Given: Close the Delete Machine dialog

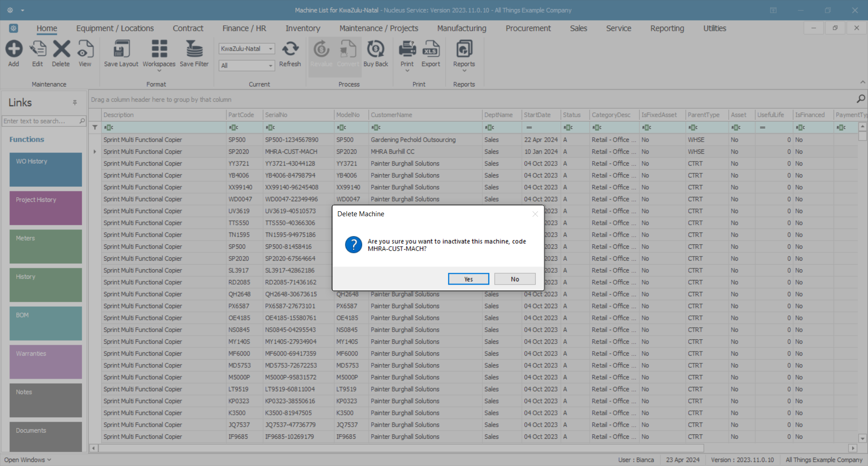Looking at the screenshot, I should 535,214.
